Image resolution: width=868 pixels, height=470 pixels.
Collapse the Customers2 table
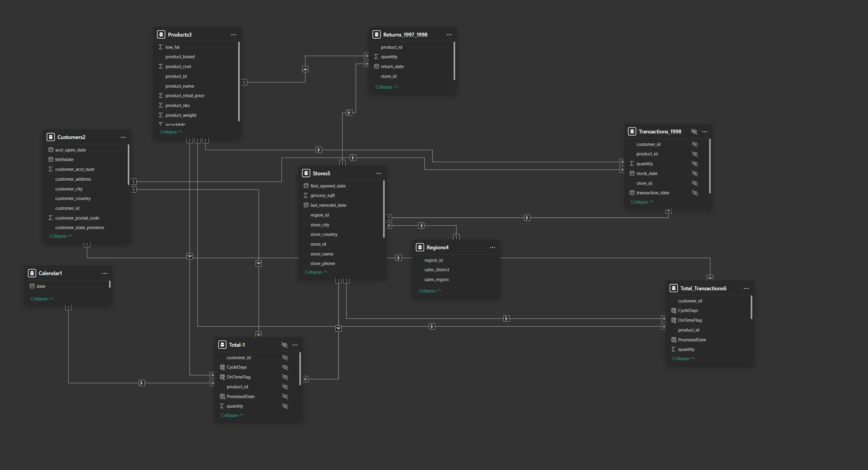pyautogui.click(x=61, y=236)
